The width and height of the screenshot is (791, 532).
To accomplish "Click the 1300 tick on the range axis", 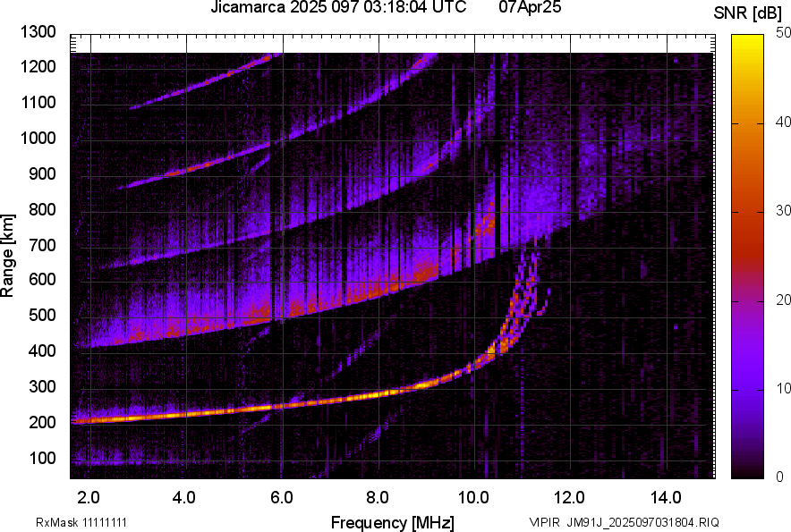I will [x=38, y=32].
